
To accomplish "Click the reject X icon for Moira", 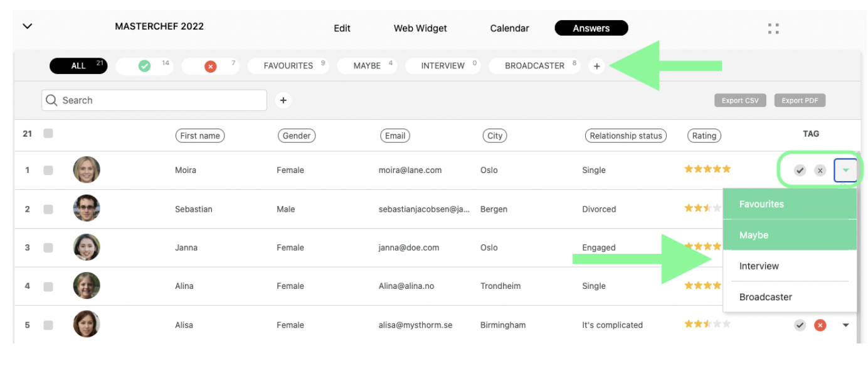I will click(820, 170).
